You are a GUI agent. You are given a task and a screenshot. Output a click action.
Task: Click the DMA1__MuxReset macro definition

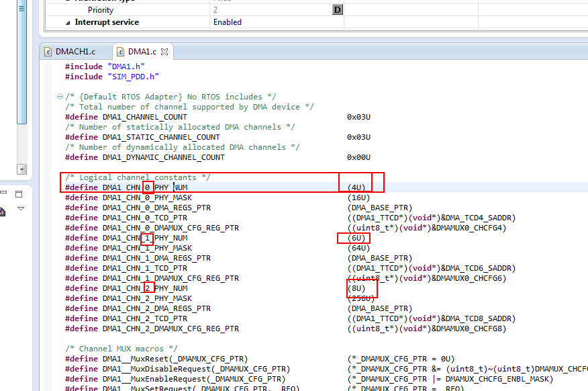coord(175,359)
